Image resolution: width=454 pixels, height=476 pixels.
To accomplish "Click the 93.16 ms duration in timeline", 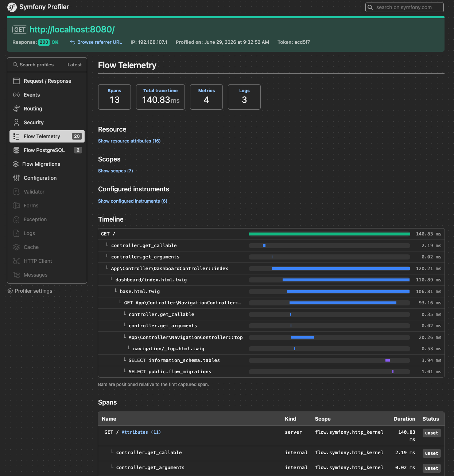I will tap(430, 303).
